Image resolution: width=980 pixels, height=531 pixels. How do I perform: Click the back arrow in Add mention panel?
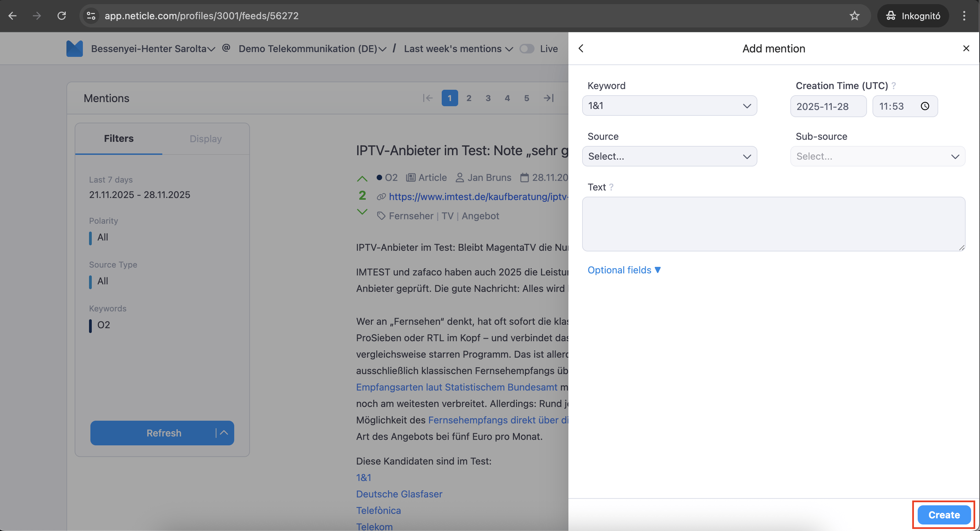(581, 48)
